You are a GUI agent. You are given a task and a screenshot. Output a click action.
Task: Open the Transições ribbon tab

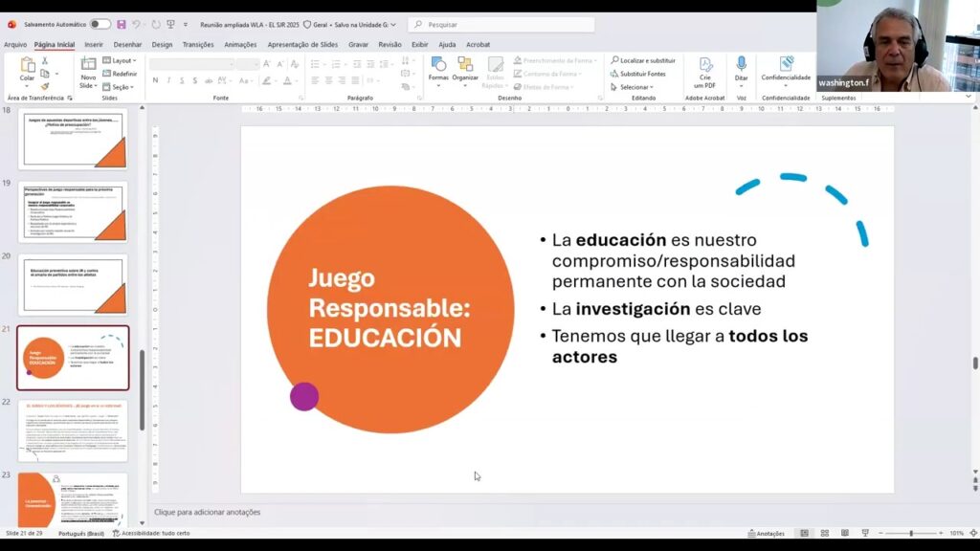[198, 44]
